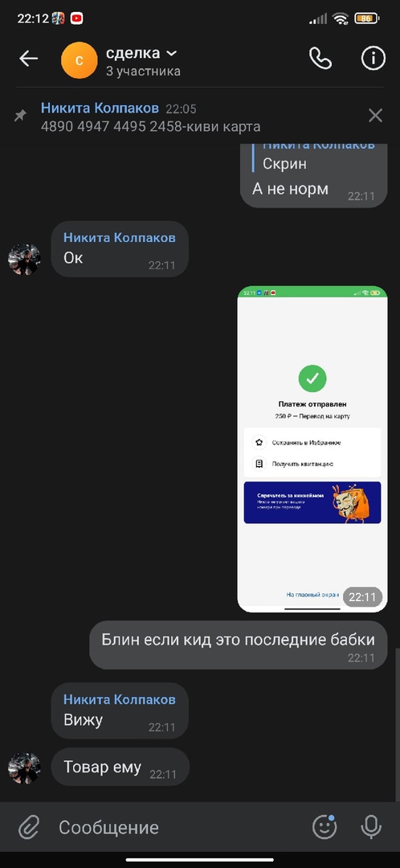Select the message Блин если кид это последние бабки

[x=239, y=645]
